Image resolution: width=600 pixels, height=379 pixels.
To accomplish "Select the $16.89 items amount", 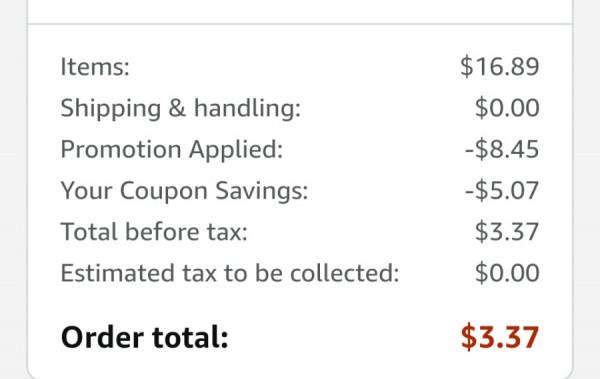I will (x=500, y=66).
